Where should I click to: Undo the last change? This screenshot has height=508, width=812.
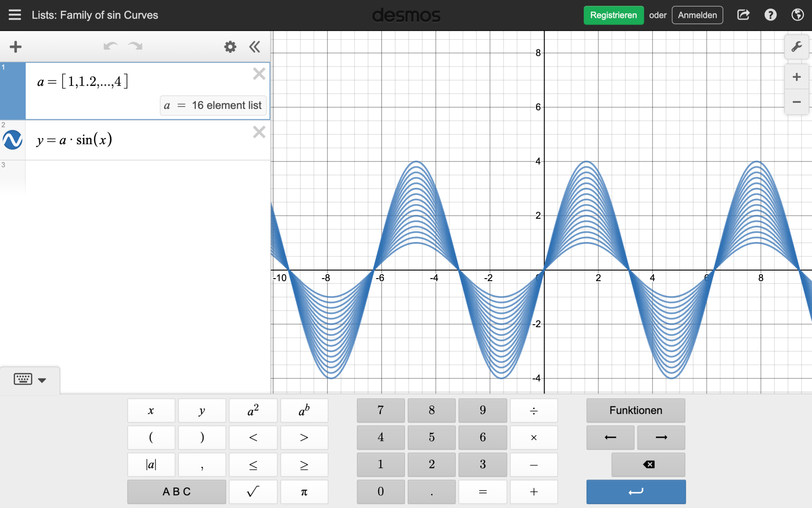click(x=110, y=46)
